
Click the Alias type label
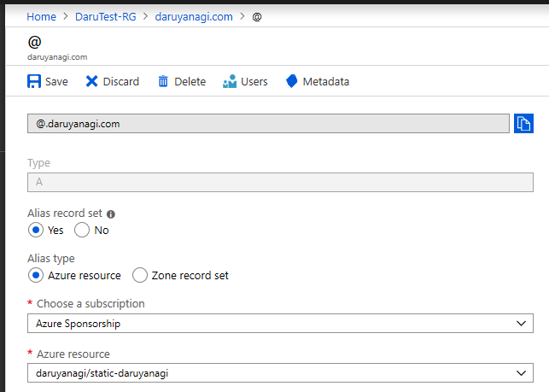pyautogui.click(x=51, y=259)
